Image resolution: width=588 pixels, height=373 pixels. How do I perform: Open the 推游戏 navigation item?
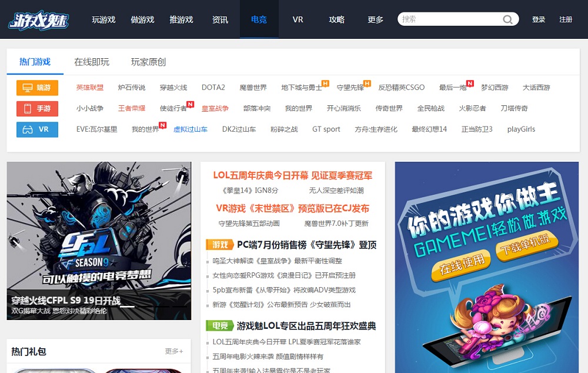pyautogui.click(x=181, y=19)
